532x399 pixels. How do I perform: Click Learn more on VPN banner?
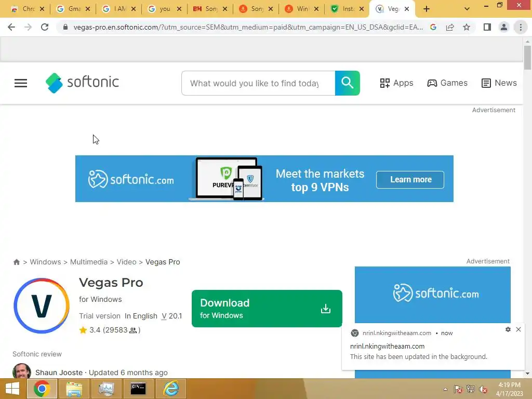410,179
